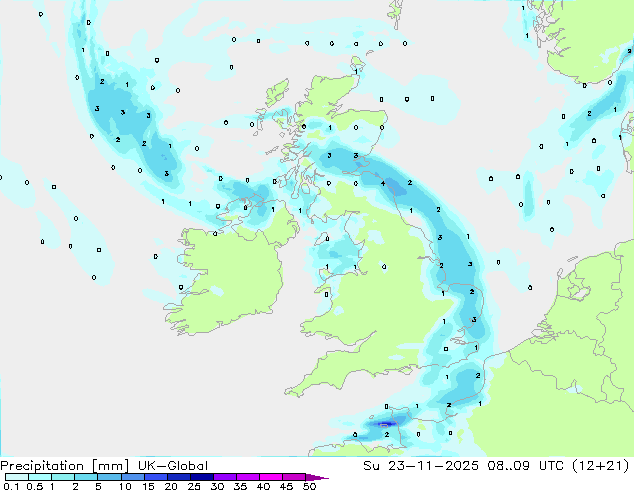Click the '(12+21)' forecast run text
This screenshot has height=490, width=634.
pos(601,466)
